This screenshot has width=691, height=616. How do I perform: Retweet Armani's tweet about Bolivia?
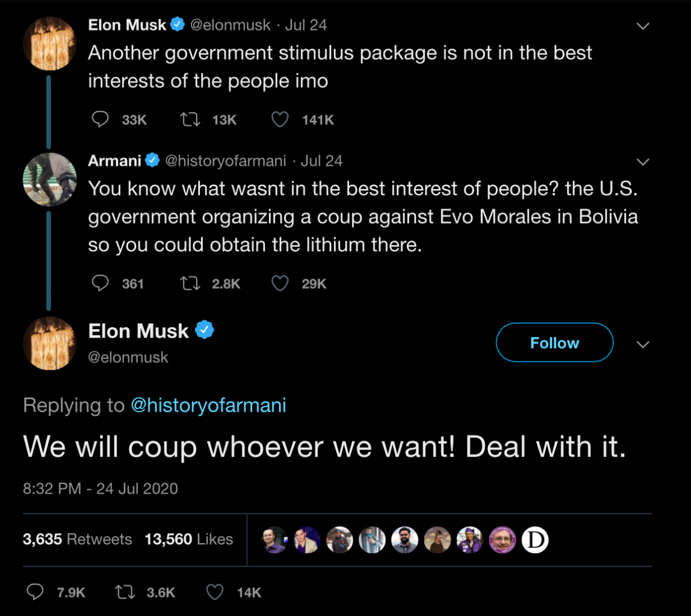pos(189,283)
